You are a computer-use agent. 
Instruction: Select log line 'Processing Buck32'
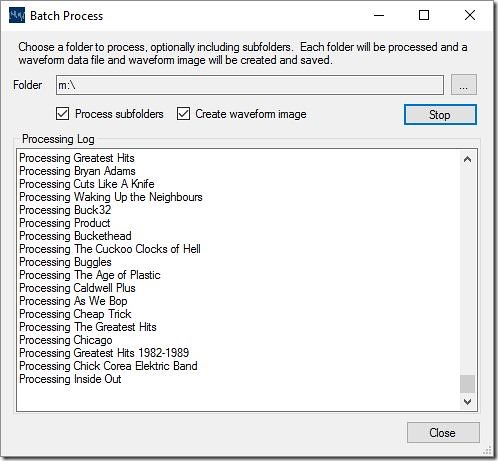click(65, 210)
